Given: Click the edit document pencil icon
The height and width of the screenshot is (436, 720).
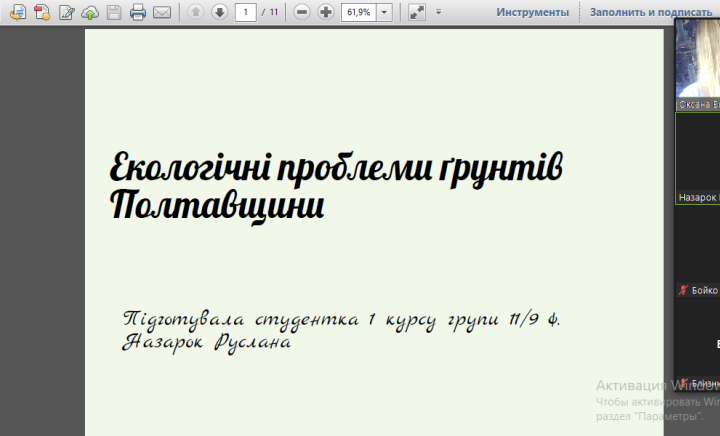Looking at the screenshot, I should [x=67, y=12].
